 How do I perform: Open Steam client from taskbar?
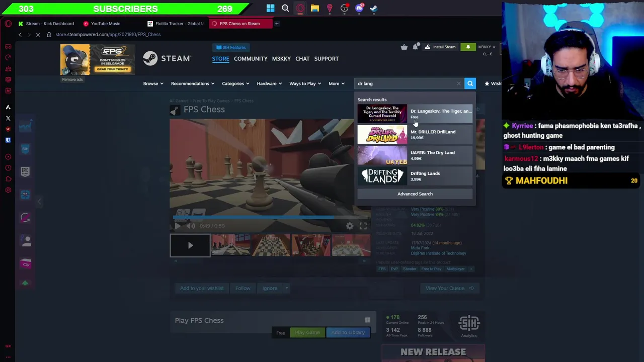click(x=374, y=8)
